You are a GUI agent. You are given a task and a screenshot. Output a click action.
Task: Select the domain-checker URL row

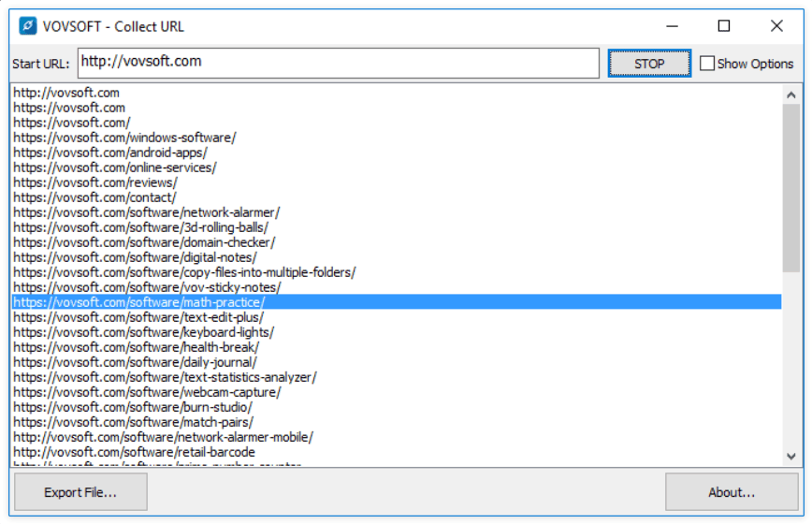click(397, 242)
